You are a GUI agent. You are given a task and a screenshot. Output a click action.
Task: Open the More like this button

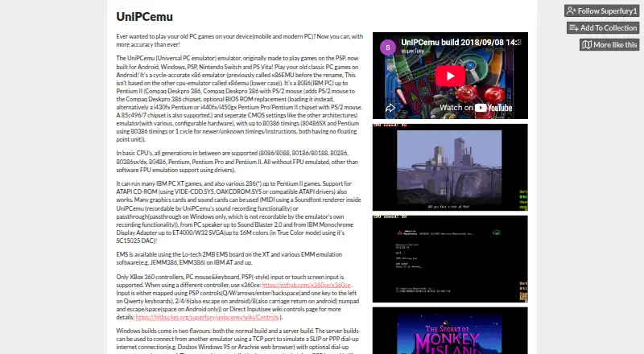coord(609,45)
